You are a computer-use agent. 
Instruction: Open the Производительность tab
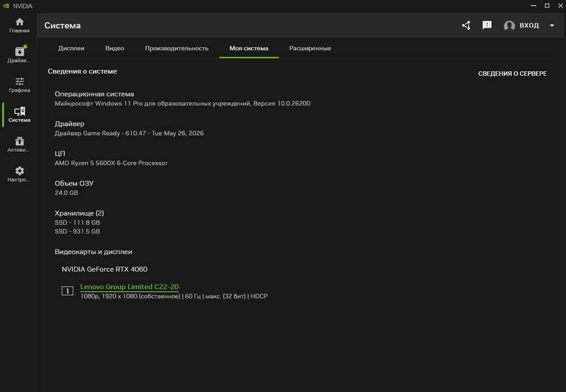[x=177, y=48]
